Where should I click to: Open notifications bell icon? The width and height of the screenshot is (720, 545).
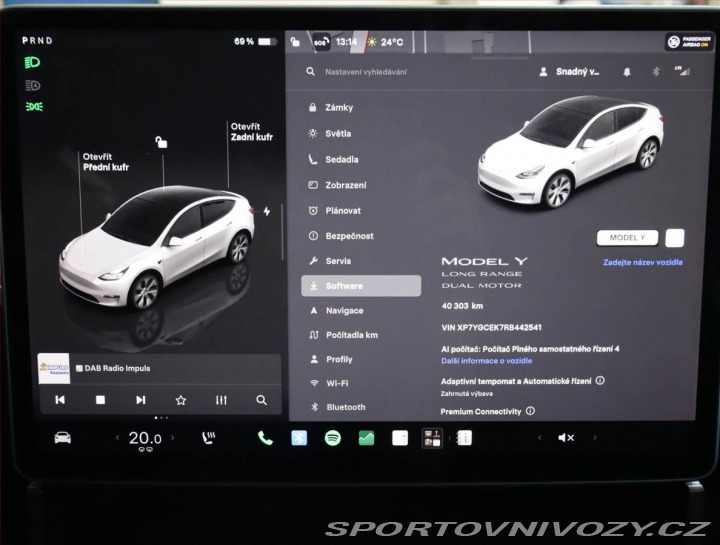(627, 72)
